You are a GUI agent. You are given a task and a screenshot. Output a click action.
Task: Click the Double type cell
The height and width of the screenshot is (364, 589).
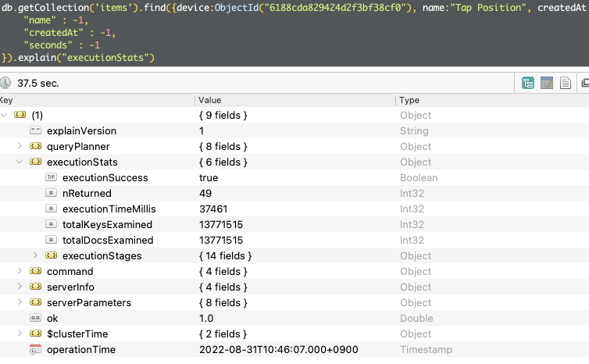(x=416, y=318)
